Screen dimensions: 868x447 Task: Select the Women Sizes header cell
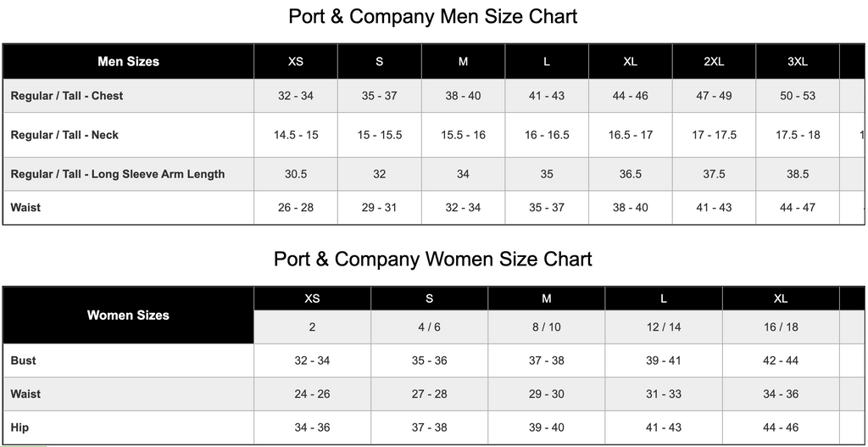click(x=128, y=315)
